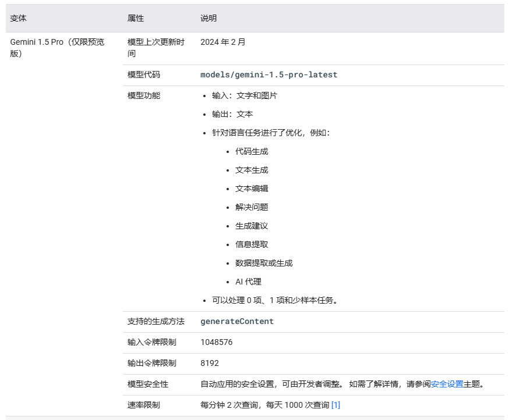
Task: Click the 数据提取或生成 list item
Action: tap(264, 263)
